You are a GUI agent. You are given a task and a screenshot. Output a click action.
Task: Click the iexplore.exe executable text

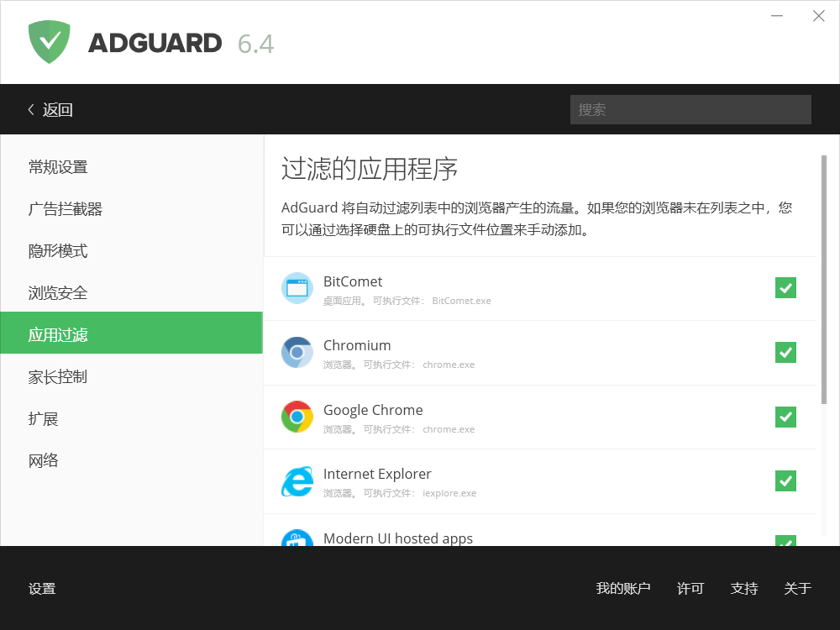click(x=449, y=493)
